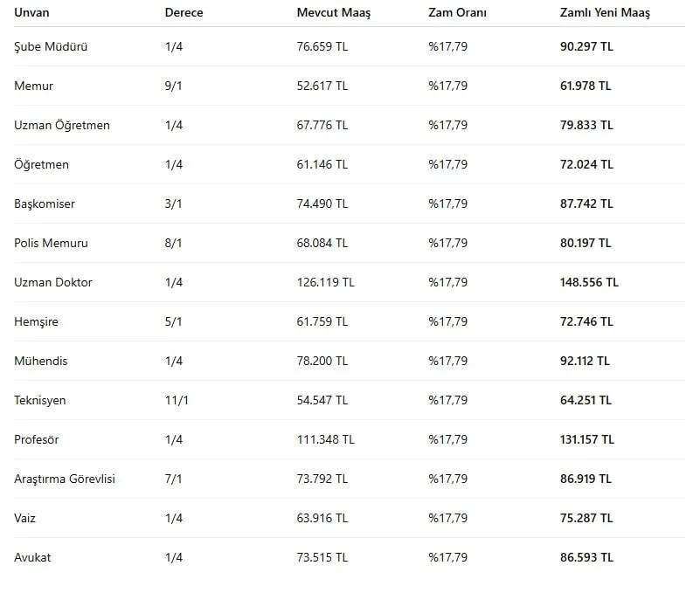This screenshot has width=700, height=593.
Task: Click the Uzman Öğretmen cell
Action: (62, 126)
